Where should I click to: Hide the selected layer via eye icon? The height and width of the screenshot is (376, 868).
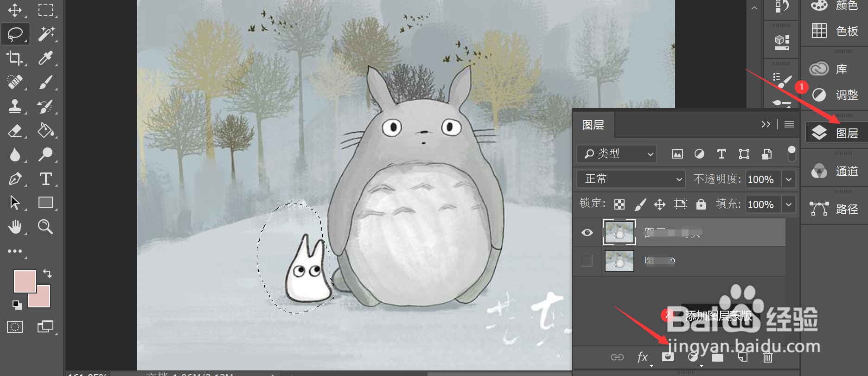[x=587, y=232]
